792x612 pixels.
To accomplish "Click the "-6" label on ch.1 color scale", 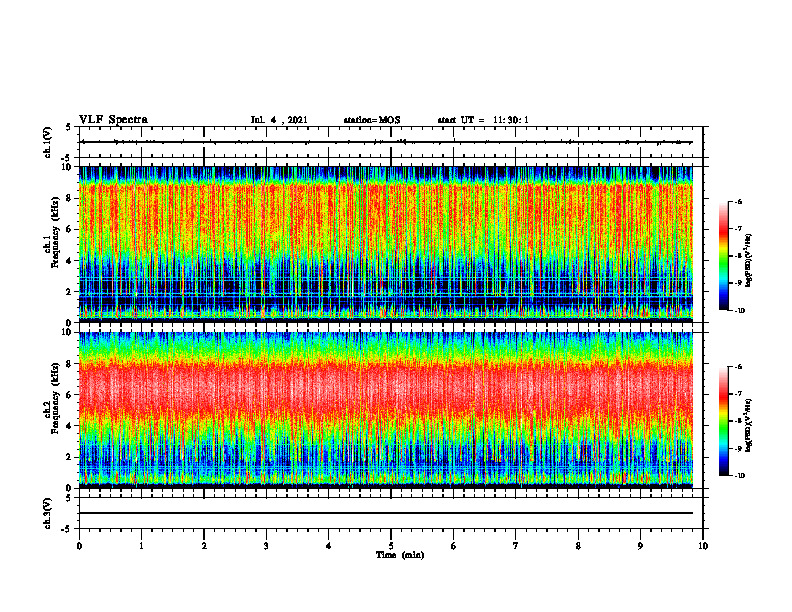I will pyautogui.click(x=738, y=202).
